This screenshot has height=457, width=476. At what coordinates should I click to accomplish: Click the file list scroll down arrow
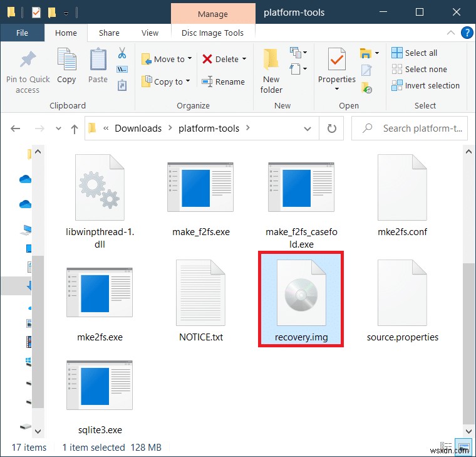[x=468, y=431]
